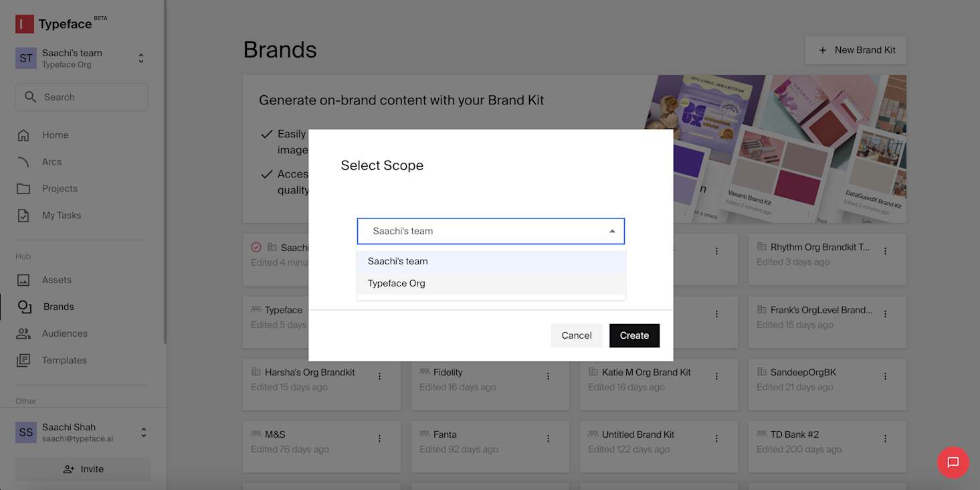Click the Home house icon

[23, 135]
